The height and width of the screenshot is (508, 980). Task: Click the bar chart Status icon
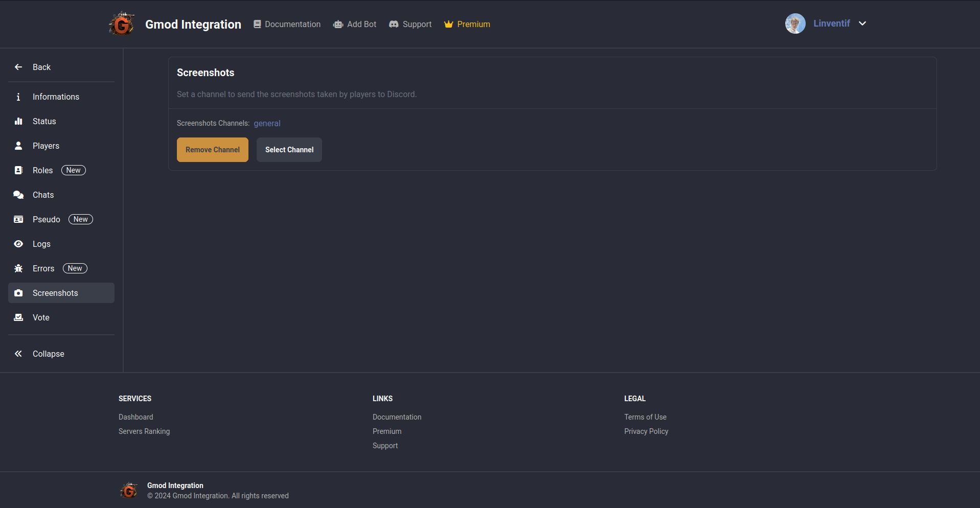[x=18, y=121]
